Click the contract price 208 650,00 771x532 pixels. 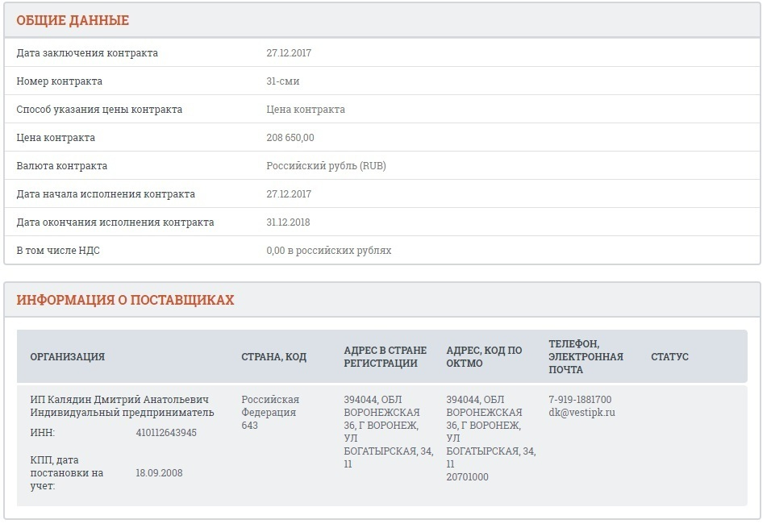[x=290, y=138]
